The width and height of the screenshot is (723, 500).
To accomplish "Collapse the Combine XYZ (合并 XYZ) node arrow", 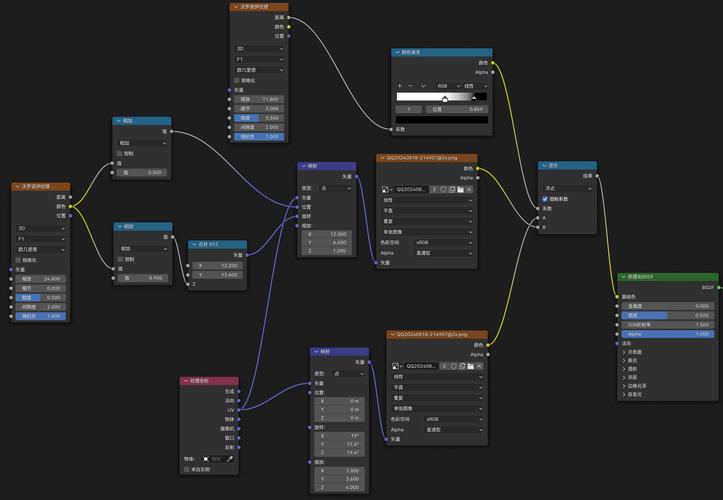I will coord(194,244).
